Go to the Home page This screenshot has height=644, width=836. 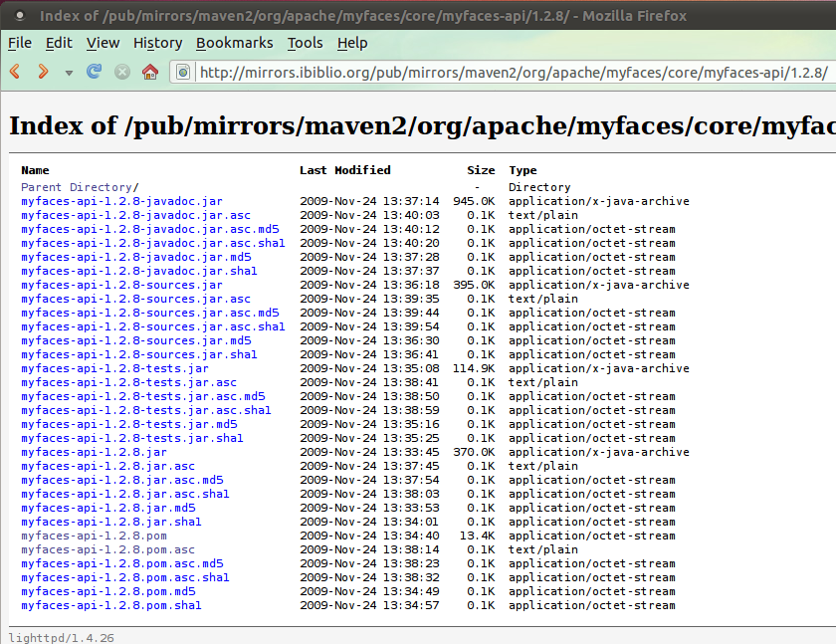tap(150, 71)
